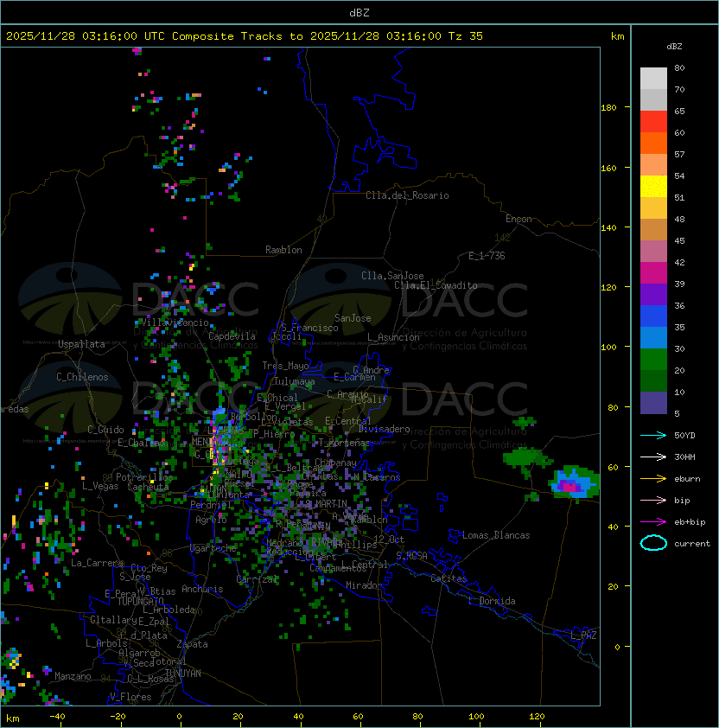This screenshot has height=728, width=719.
Task: Click the 'eb+bip' legend label
Action: [690, 522]
